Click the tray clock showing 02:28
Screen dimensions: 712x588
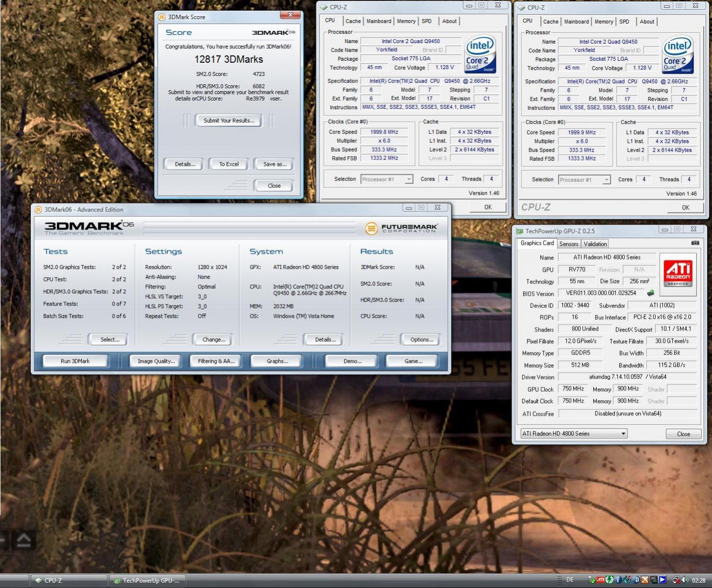click(699, 580)
